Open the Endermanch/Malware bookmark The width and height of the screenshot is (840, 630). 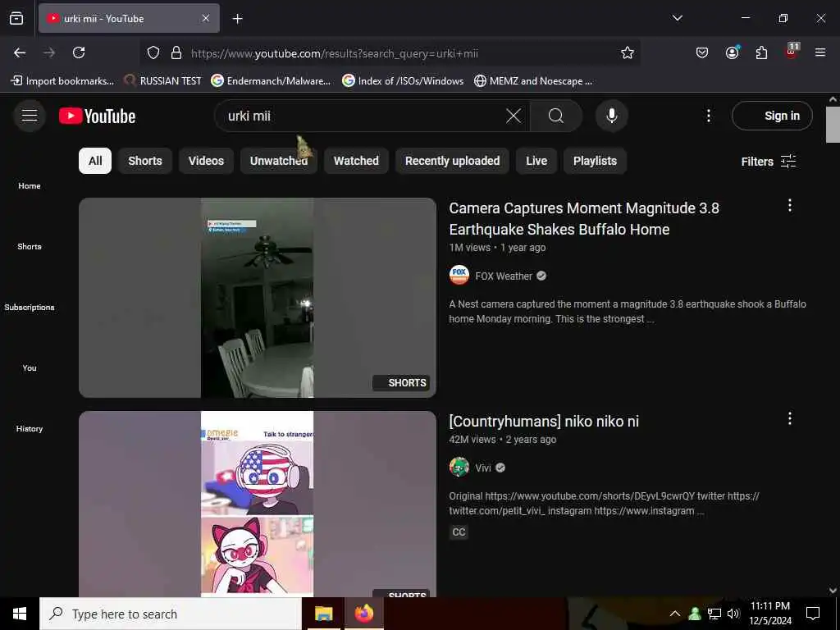(x=271, y=81)
